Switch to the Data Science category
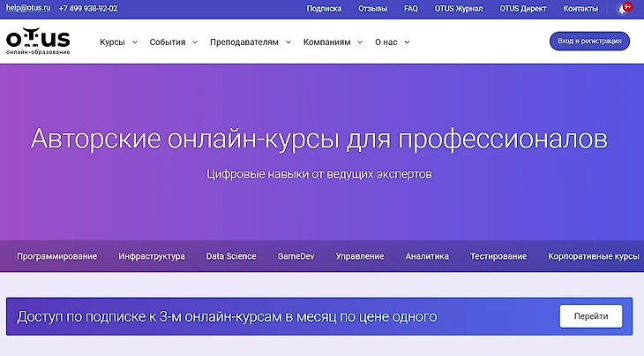644x356 pixels. (231, 256)
